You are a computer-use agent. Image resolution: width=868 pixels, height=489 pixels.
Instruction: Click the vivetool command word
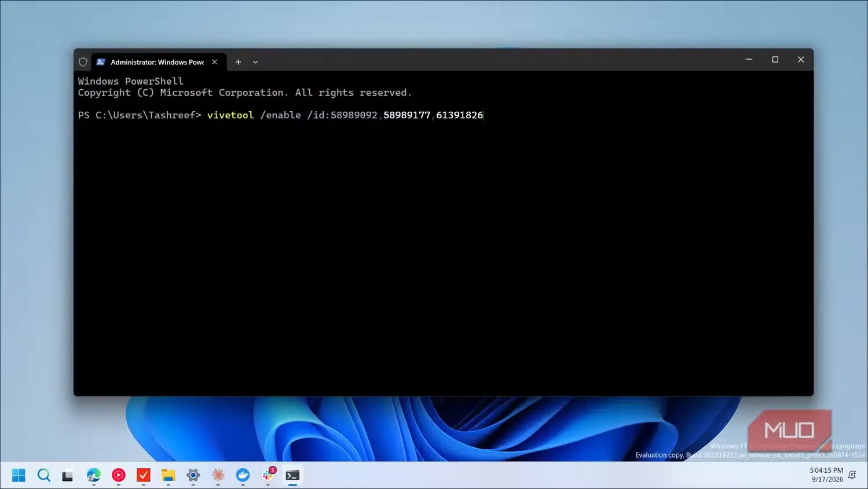tap(230, 115)
